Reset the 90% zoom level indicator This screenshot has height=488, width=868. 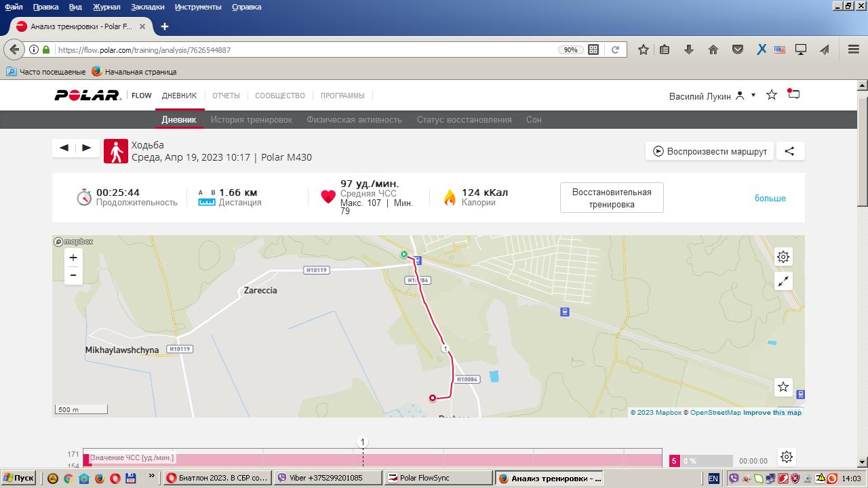570,49
